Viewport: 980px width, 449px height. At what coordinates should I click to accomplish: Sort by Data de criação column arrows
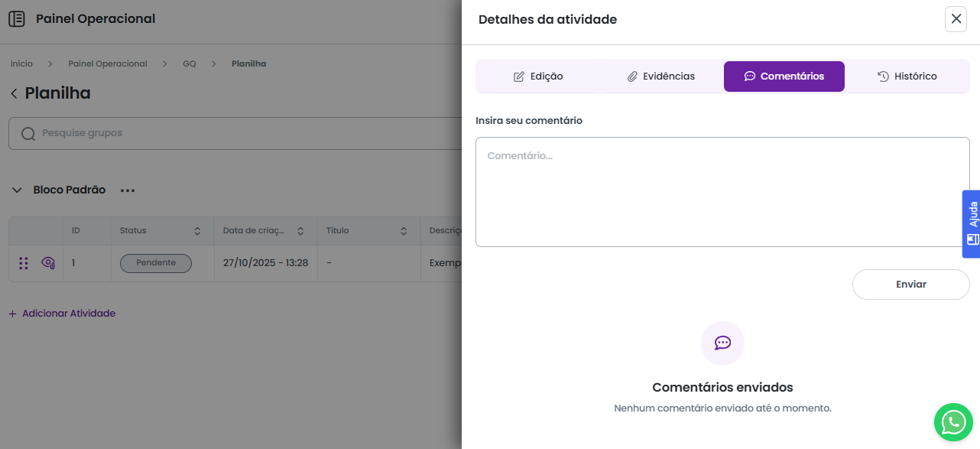[300, 231]
